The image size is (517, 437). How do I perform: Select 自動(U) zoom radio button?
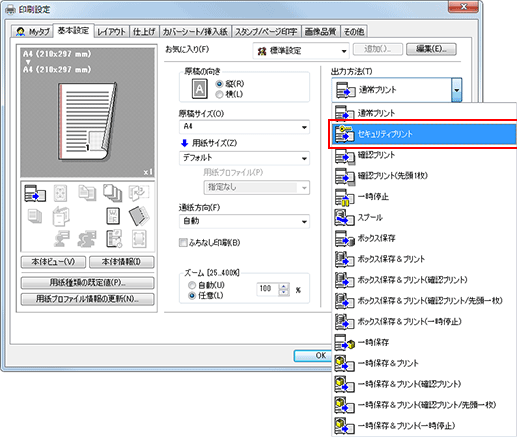coord(192,285)
